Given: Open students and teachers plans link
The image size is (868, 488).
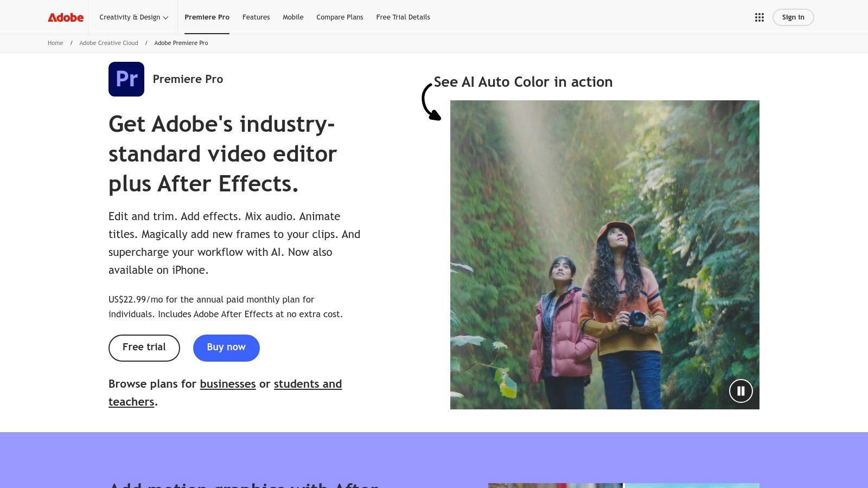Looking at the screenshot, I should click(307, 384).
